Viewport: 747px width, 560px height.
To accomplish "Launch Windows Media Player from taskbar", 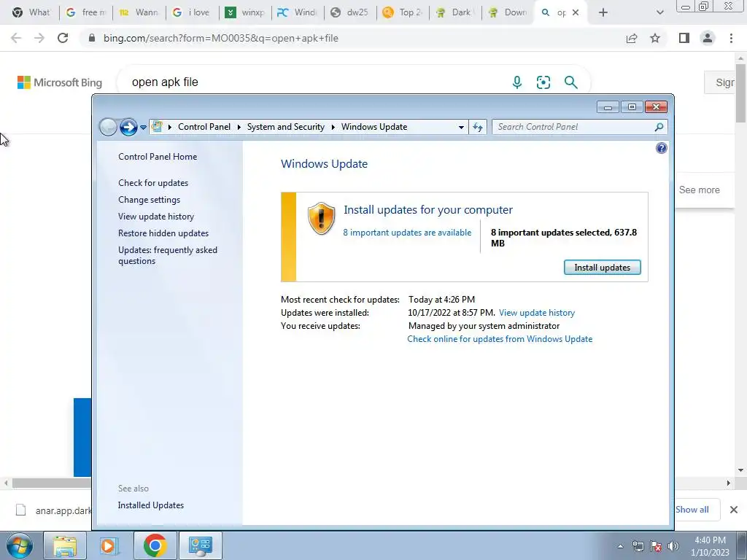I will point(109,545).
